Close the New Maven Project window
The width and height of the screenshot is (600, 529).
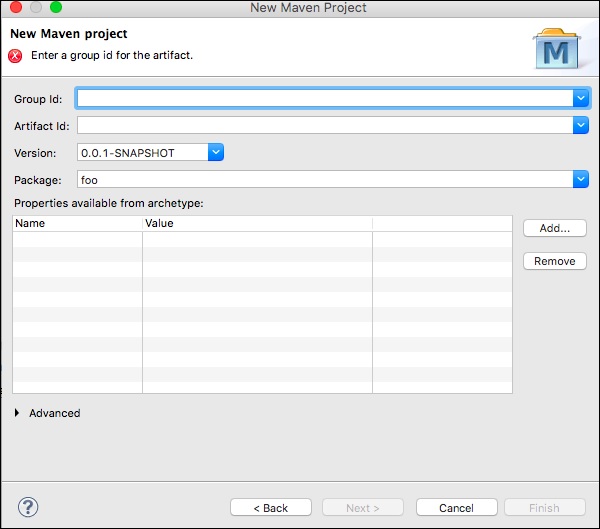click(x=15, y=8)
